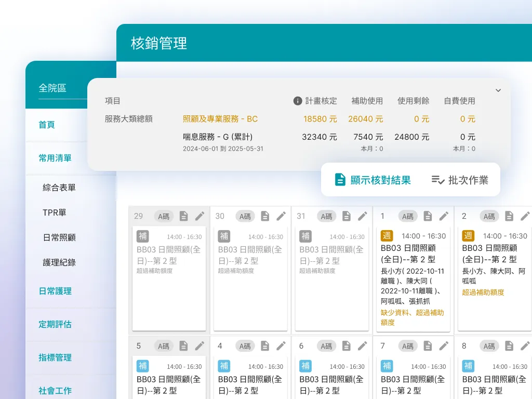Image resolution: width=532 pixels, height=399 pixels.
Task: Click info icon beside 計畫核定
Action: click(x=298, y=101)
